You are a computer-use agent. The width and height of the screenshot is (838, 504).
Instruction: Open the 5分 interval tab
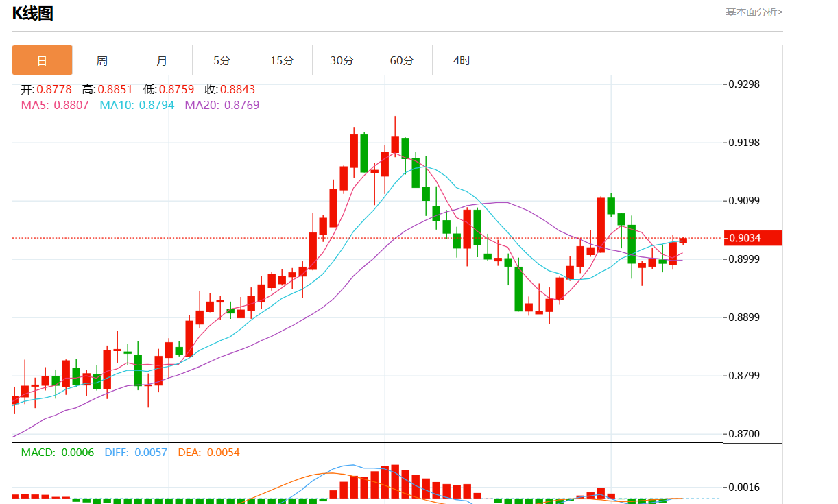point(222,60)
